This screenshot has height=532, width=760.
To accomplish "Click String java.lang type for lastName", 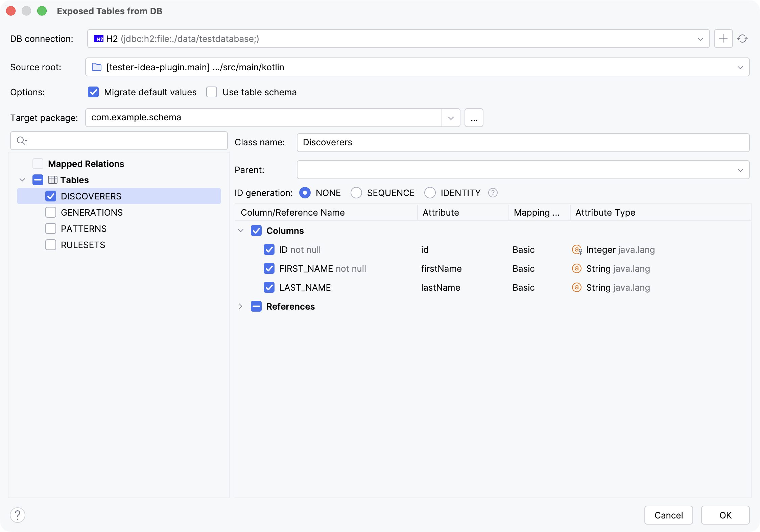I will (618, 287).
